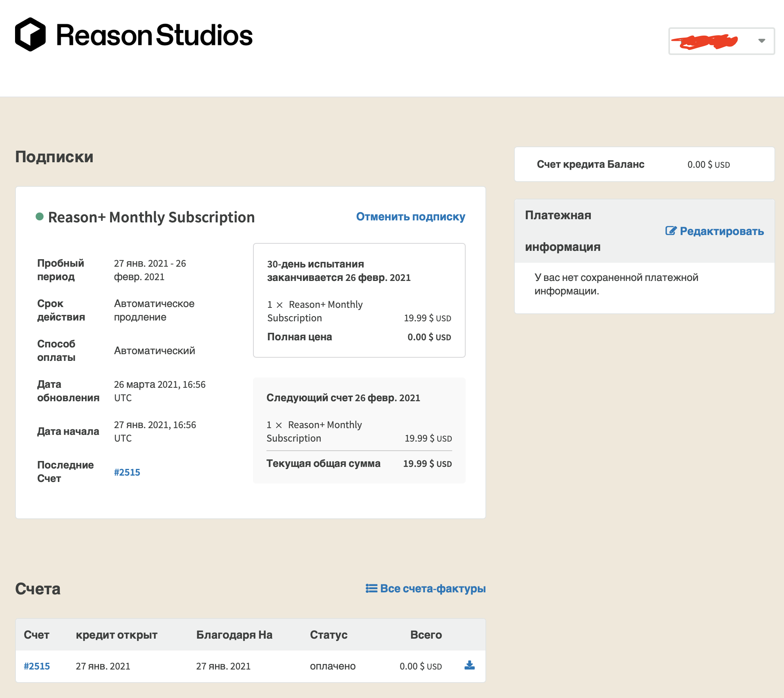This screenshot has width=784, height=698.
Task: Click the Дата начала label
Action: click(68, 431)
